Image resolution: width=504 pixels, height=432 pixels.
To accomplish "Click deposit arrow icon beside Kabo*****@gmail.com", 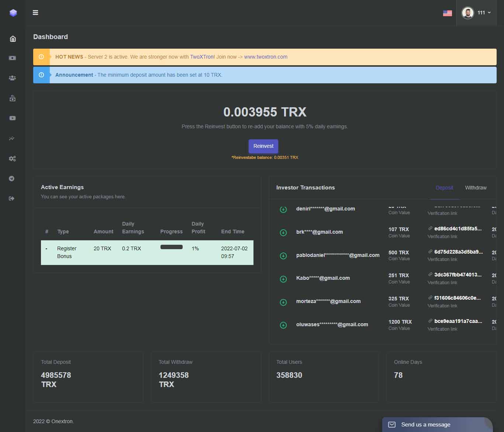I will point(283,279).
